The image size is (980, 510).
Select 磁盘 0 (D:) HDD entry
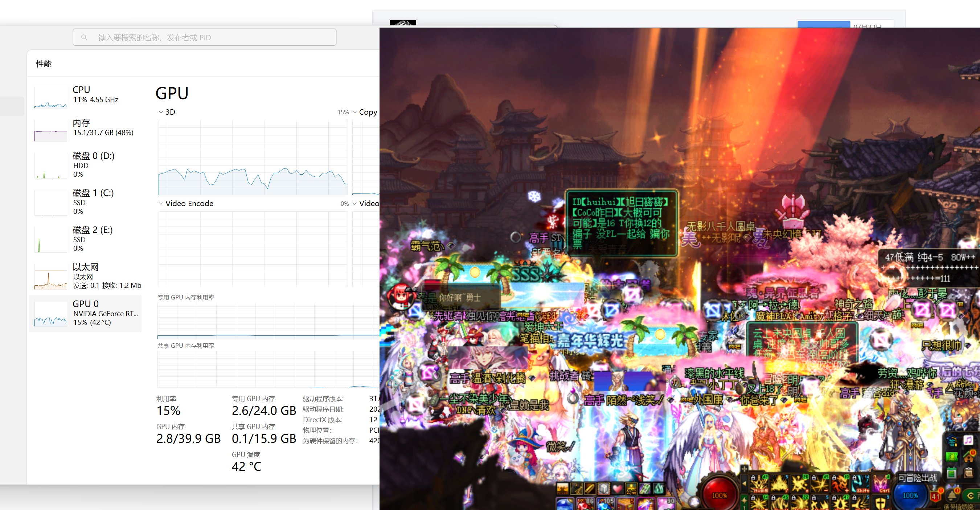click(x=86, y=165)
